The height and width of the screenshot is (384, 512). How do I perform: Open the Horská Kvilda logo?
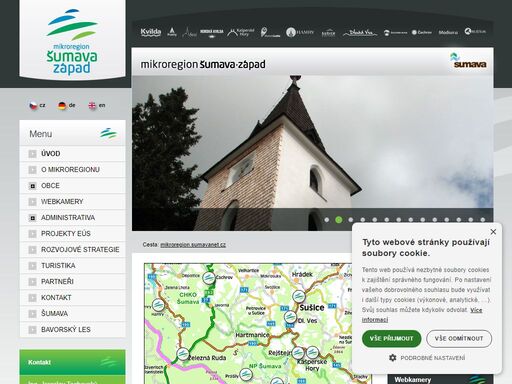(x=212, y=33)
